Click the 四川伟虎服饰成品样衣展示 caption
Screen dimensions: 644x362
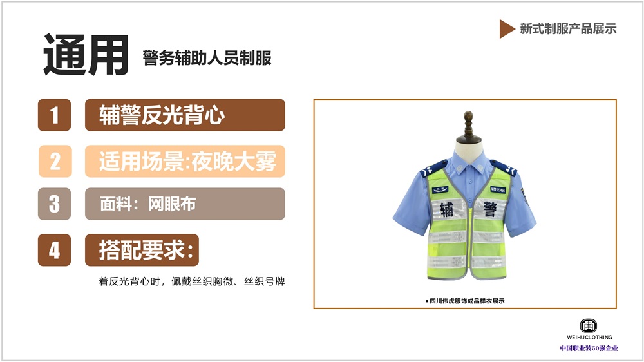click(465, 301)
